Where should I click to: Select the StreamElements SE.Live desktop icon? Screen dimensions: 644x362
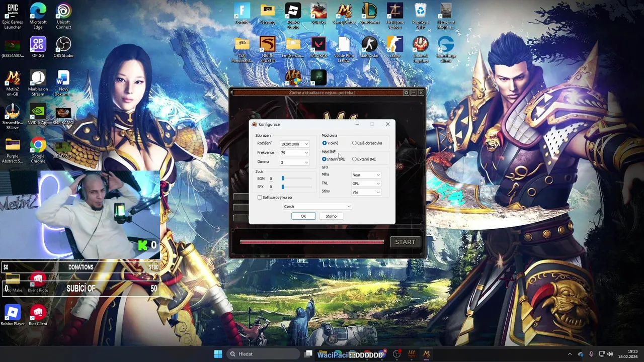13,117
